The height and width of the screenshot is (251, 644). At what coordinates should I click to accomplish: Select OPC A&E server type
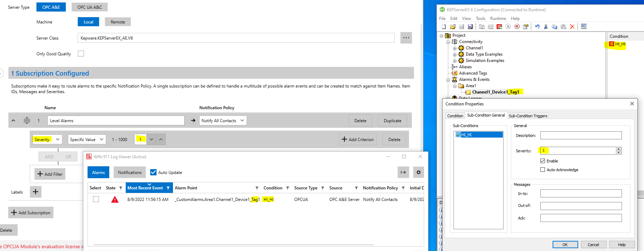(x=51, y=7)
